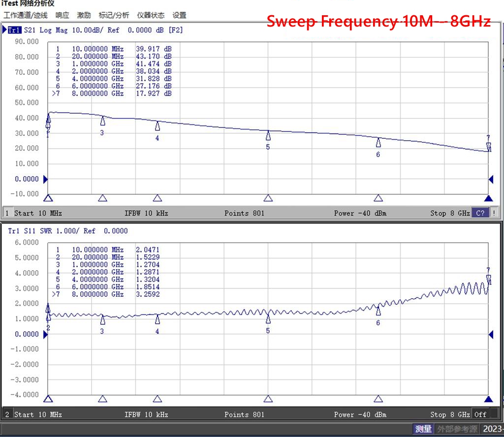Viewport: 504px width, 437px height.
Task: Click active marker 7 on SWR trace
Action: point(488,279)
